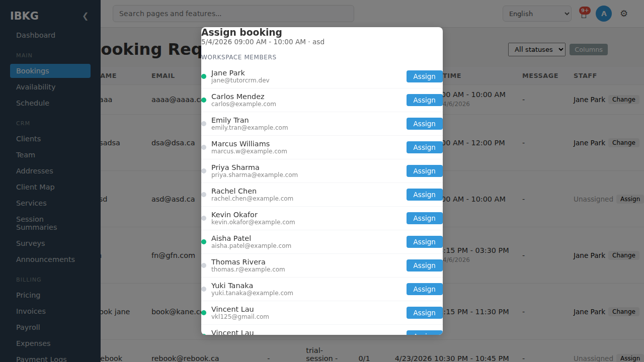Open Addresses in the sidebar
Viewport: 644px width, 362px height.
50,171
